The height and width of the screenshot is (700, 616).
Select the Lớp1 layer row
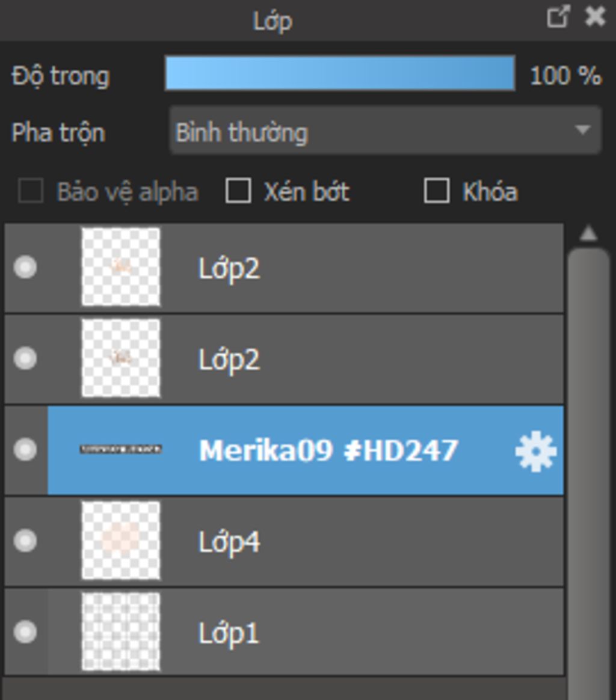click(x=284, y=632)
